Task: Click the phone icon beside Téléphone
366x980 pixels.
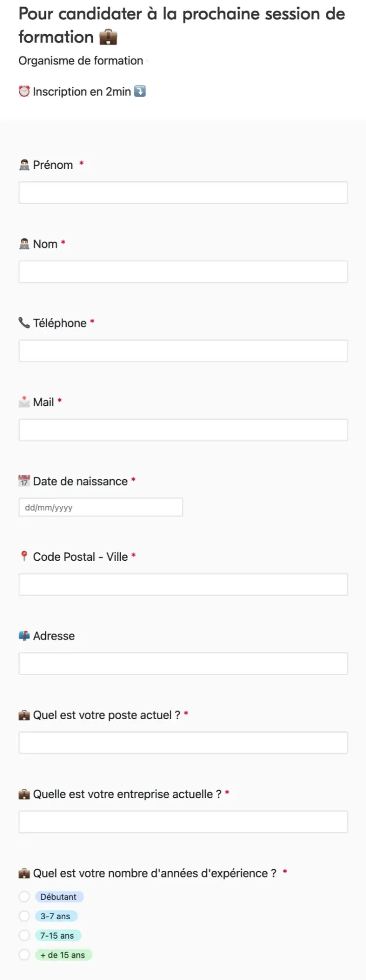Action: [23, 323]
